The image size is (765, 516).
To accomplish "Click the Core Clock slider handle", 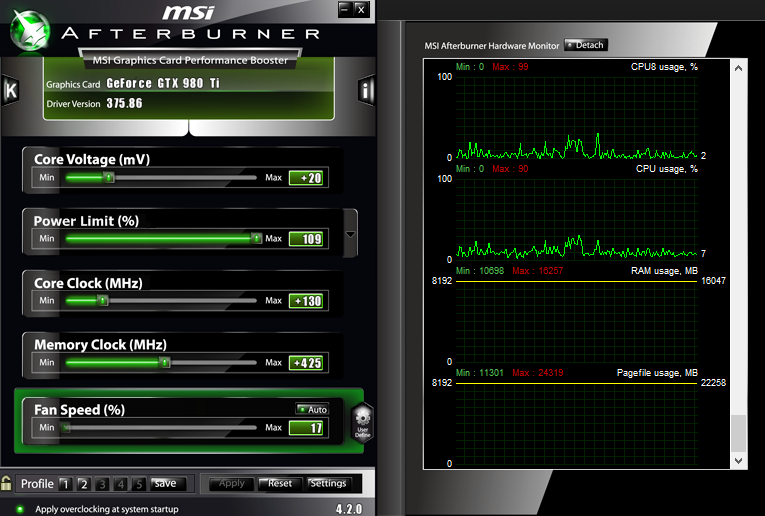I will coord(103,300).
